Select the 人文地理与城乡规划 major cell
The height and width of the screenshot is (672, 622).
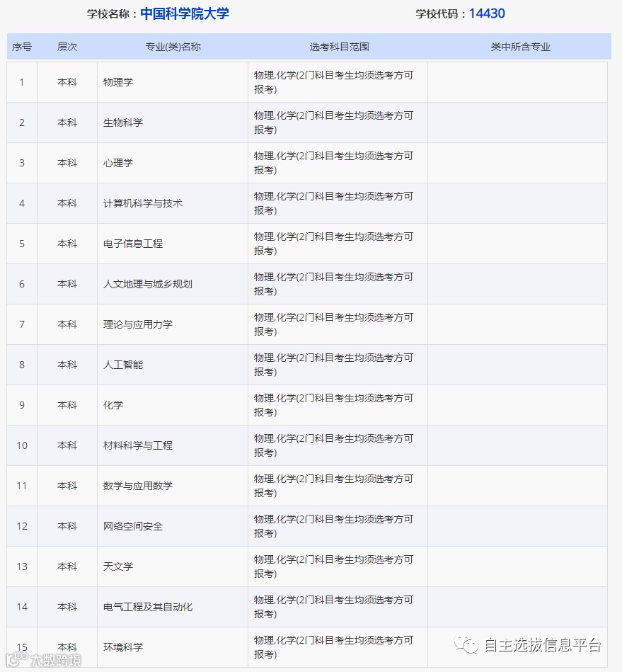[173, 284]
